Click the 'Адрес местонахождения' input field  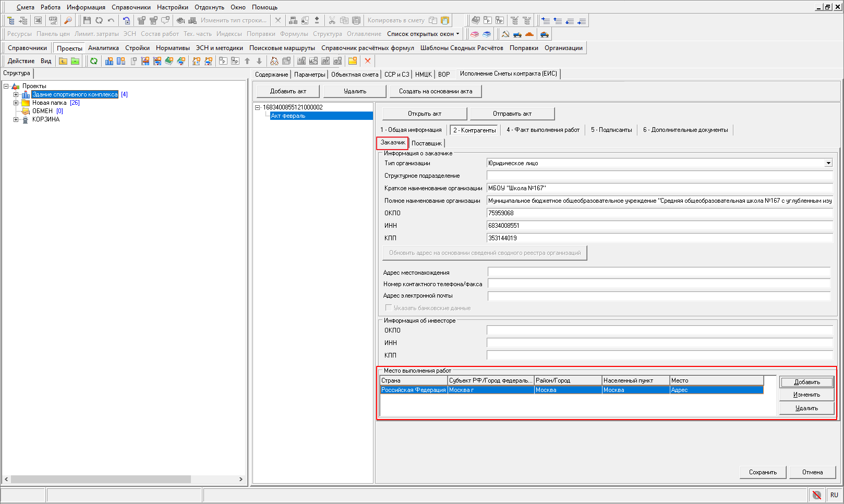[x=658, y=272]
